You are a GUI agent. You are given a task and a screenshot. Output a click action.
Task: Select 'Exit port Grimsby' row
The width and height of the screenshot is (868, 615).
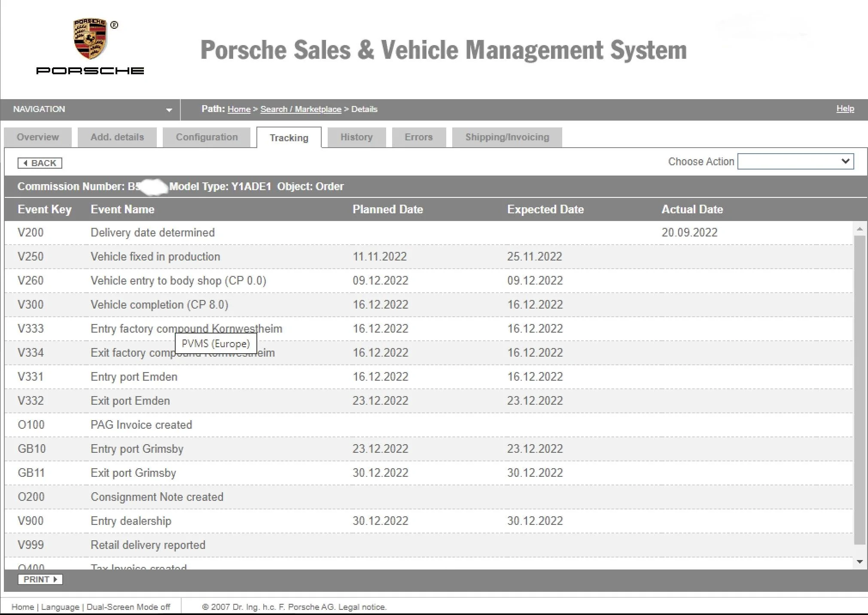pos(428,473)
